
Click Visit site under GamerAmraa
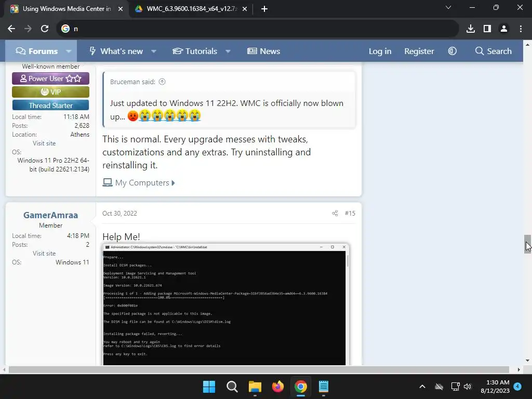(44, 254)
